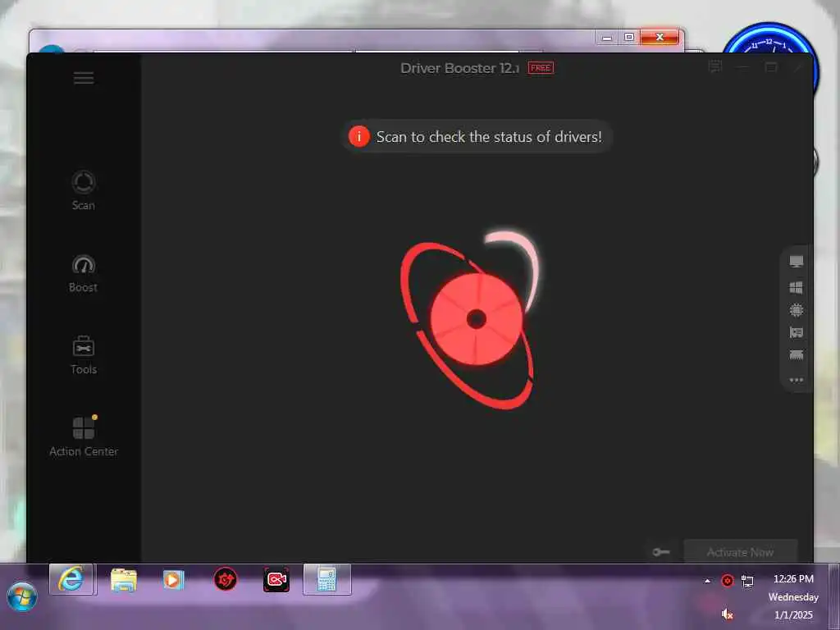This screenshot has width=840, height=630.
Task: Click the red FREE edition badge
Action: click(x=541, y=68)
